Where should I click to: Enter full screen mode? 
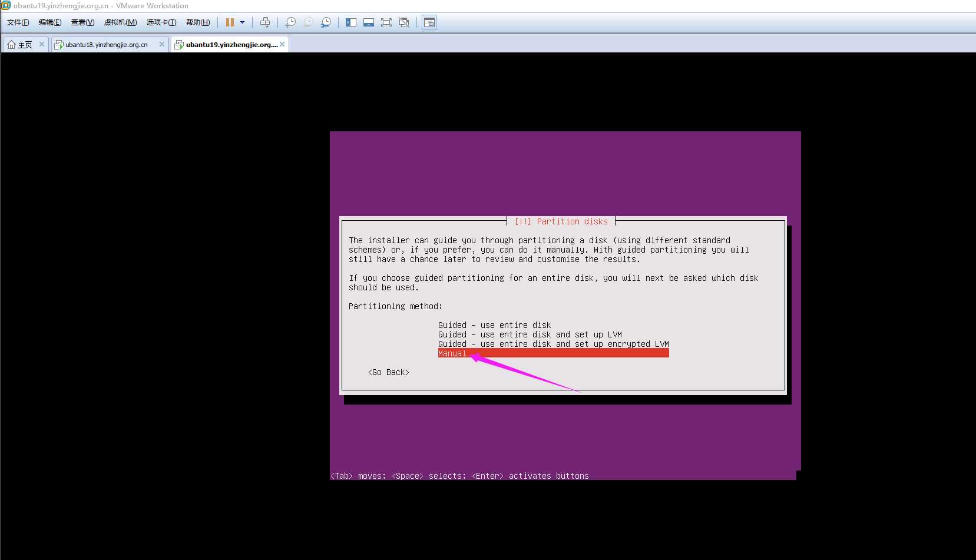click(386, 22)
